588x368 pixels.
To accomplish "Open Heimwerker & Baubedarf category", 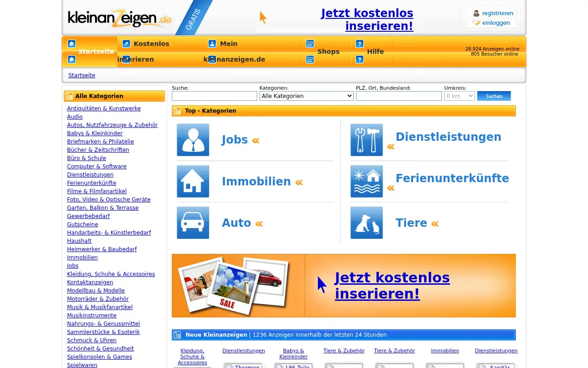I will 102,249.
